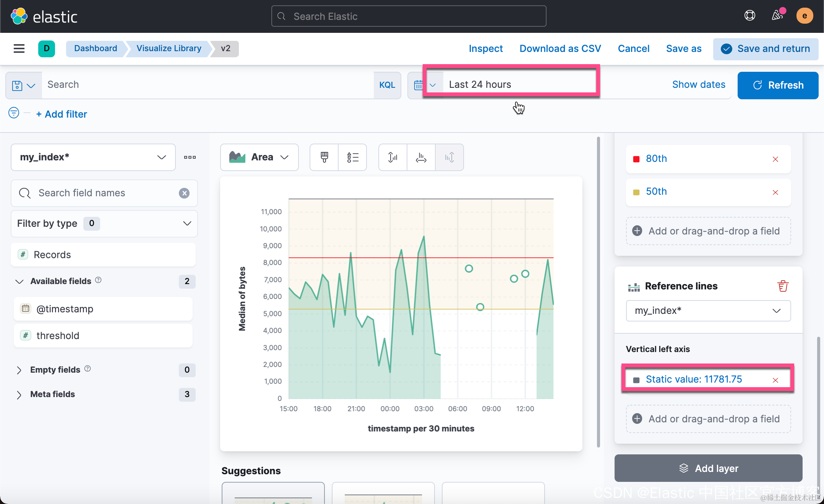The height and width of the screenshot is (504, 824).
Task: Click the 50th percentile color swatch
Action: (x=636, y=192)
